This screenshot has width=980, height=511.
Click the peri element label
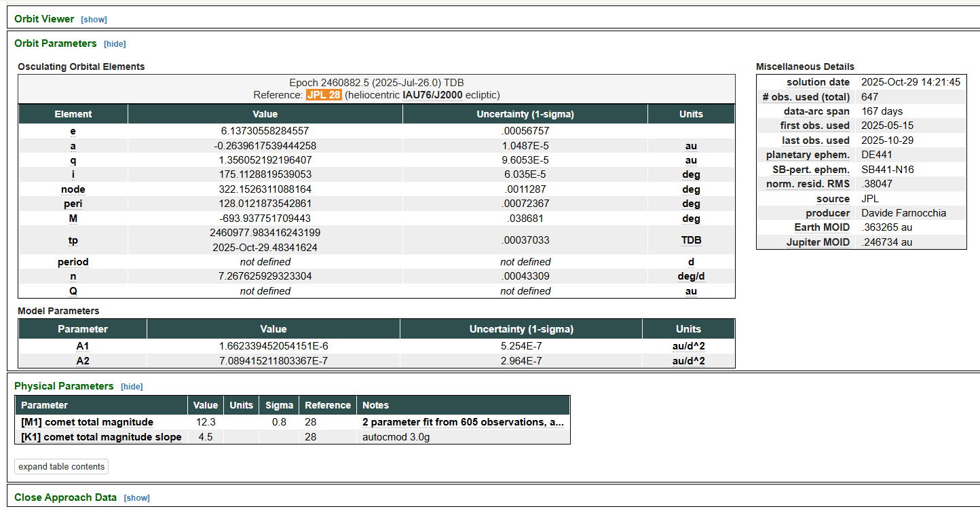(x=73, y=204)
